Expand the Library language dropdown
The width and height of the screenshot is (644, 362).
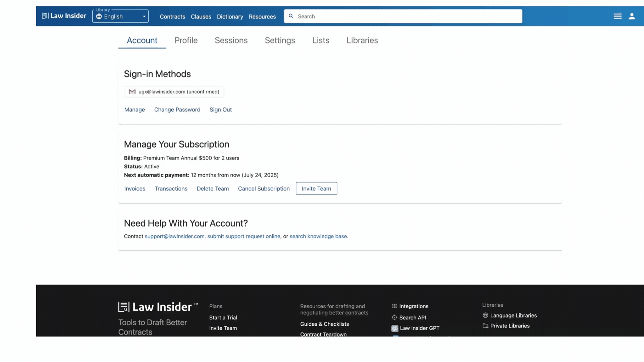(120, 16)
